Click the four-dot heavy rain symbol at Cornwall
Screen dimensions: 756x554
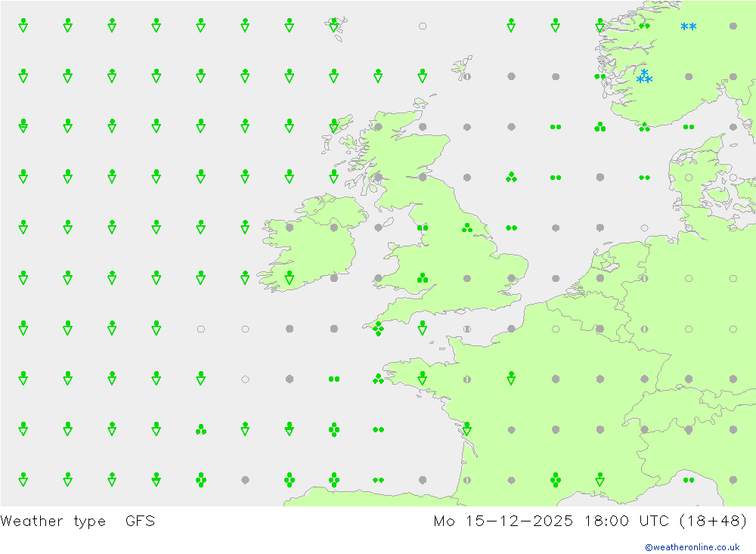pyautogui.click(x=379, y=329)
